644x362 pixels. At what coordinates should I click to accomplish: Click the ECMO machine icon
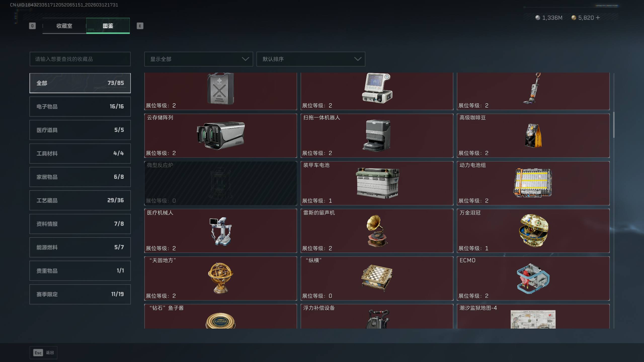click(533, 279)
